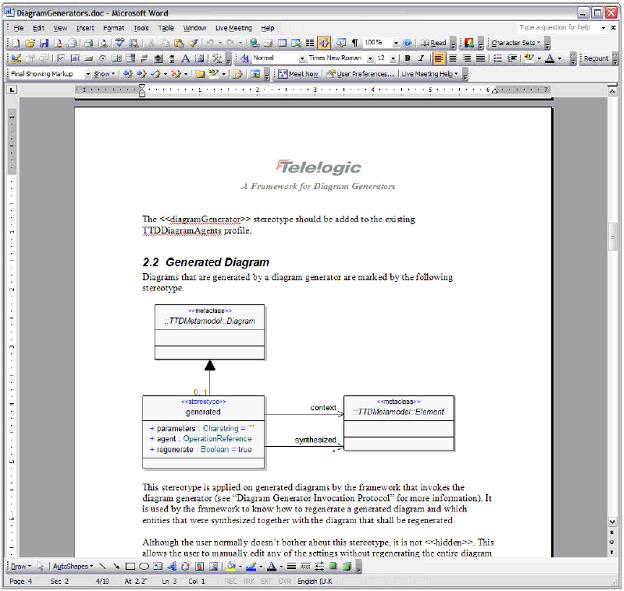Open the Styles and Formatting pane icon
Image resolution: width=624 pixels, height=591 pixels.
pyautogui.click(x=245, y=59)
